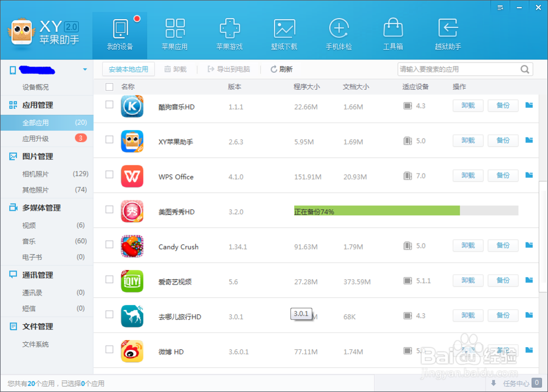Click the search magnifier icon

click(x=525, y=69)
